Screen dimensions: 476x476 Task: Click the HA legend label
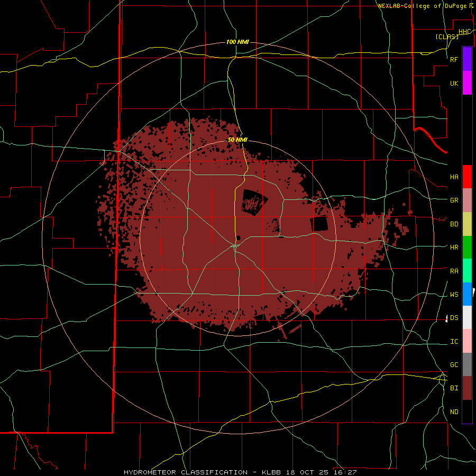point(454,177)
